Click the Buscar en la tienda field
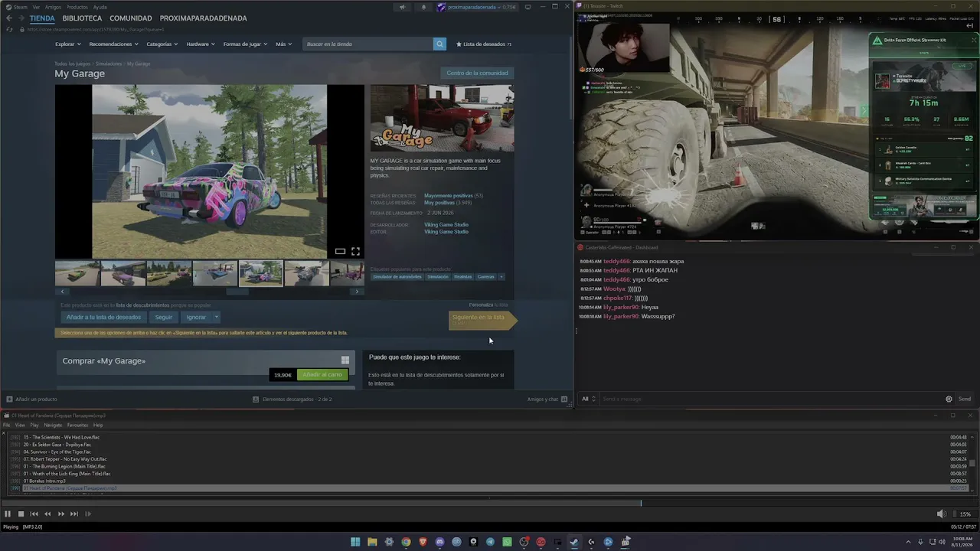Screen dimensions: 980x551 [x=368, y=44]
